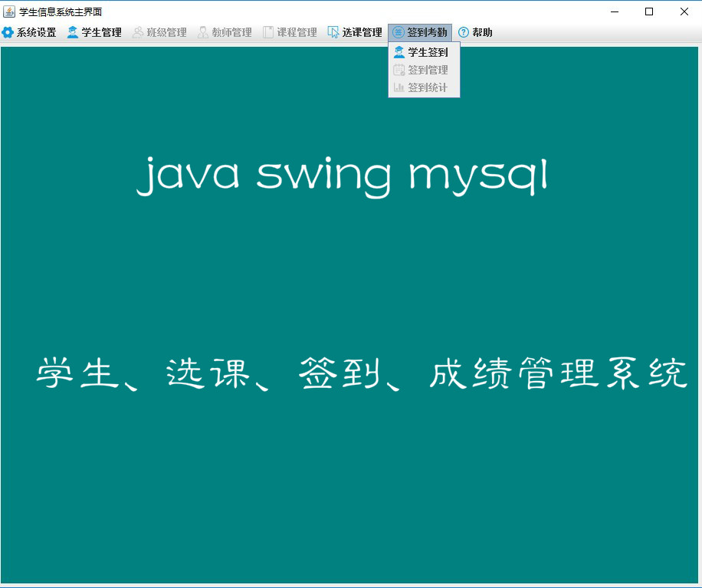
Task: Open the 学生管理 menu
Action: click(x=94, y=32)
